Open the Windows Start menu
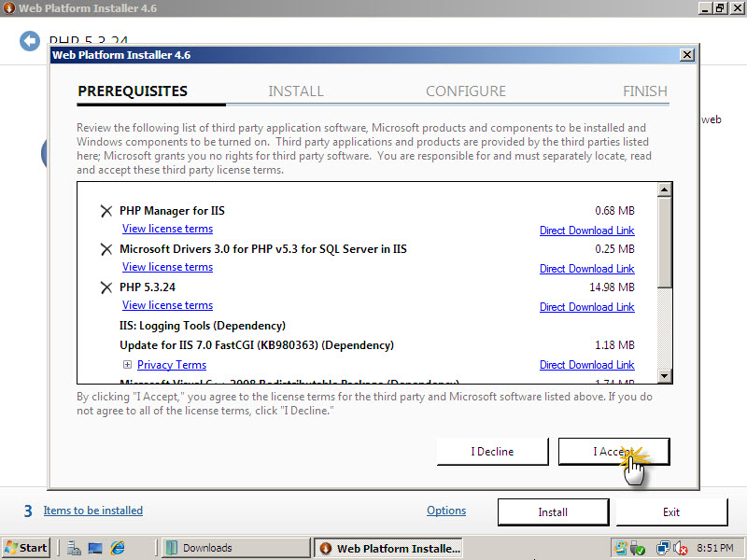This screenshot has width=747, height=560. [x=26, y=548]
